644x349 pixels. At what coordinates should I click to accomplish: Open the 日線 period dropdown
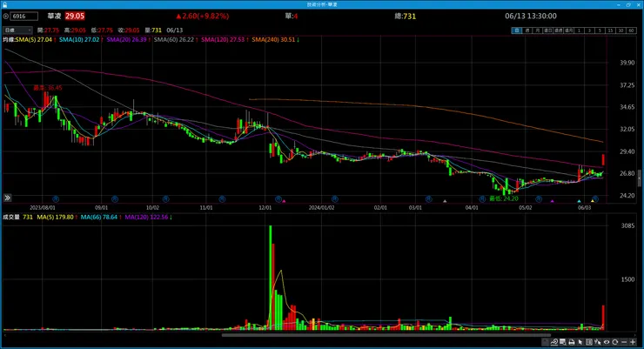point(17,30)
